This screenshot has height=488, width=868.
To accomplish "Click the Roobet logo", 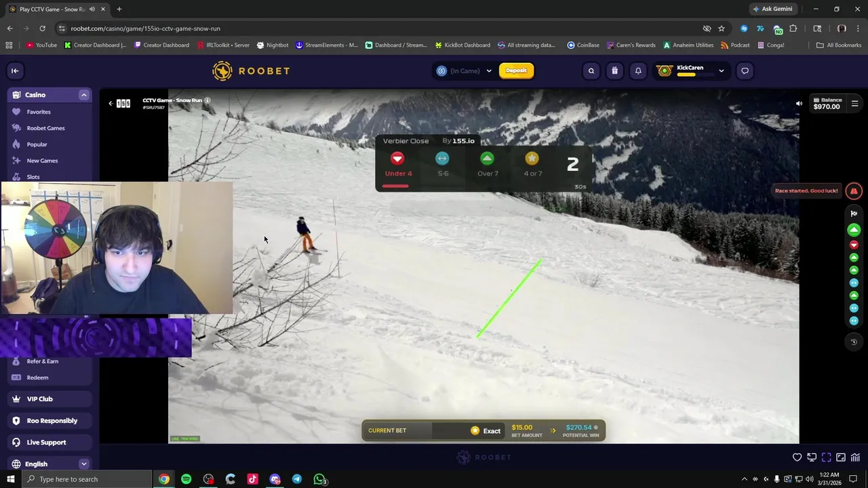I will [251, 70].
